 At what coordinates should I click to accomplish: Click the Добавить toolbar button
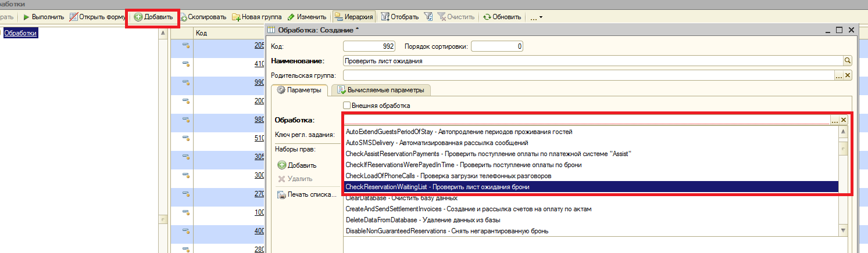153,17
